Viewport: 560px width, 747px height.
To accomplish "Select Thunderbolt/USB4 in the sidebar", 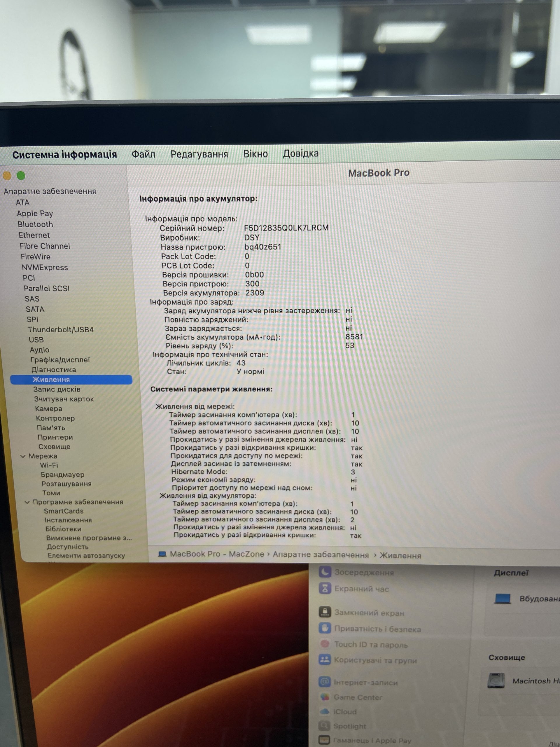I will click(61, 330).
